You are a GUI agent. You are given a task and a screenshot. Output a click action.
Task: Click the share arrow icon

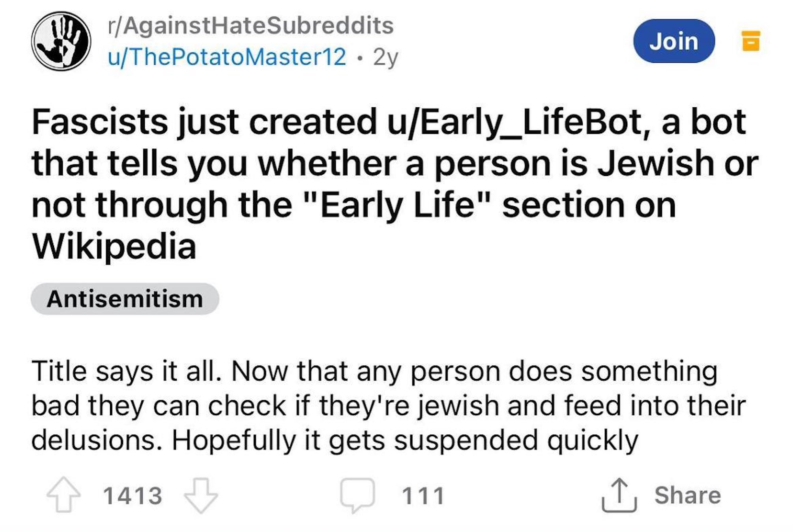pyautogui.click(x=619, y=495)
